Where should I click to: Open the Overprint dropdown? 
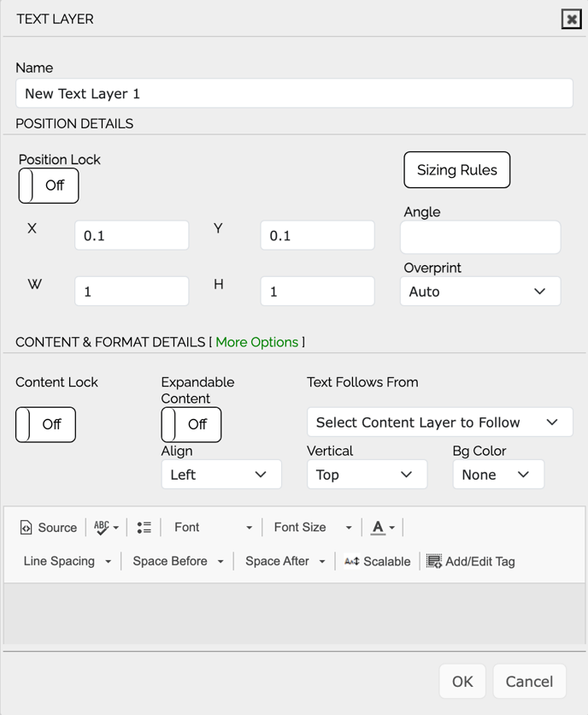point(480,292)
